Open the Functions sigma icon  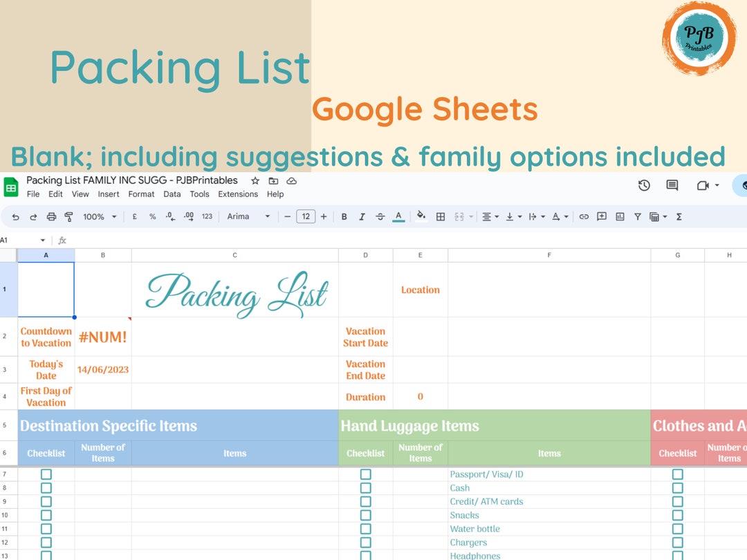coord(679,216)
